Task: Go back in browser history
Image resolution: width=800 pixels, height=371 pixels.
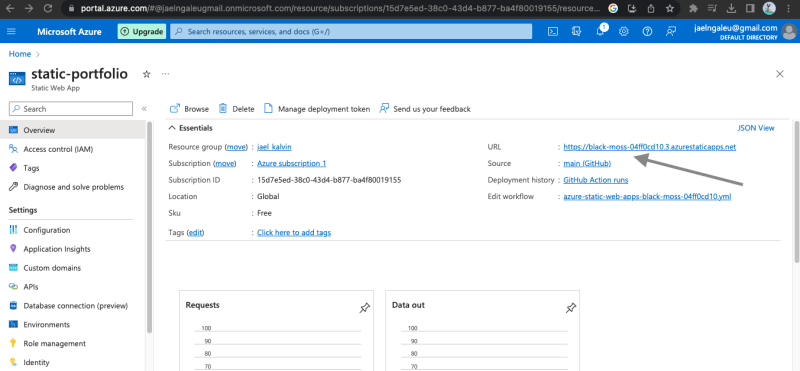Action: tap(10, 8)
